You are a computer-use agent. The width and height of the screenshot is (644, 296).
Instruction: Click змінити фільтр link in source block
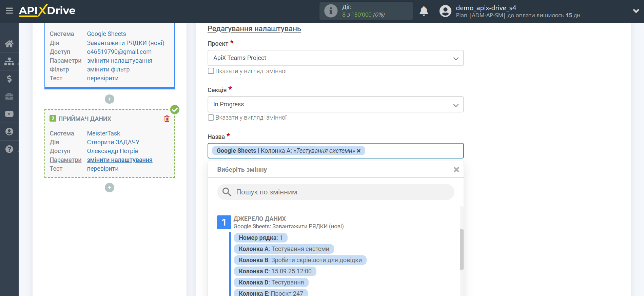pyautogui.click(x=108, y=69)
